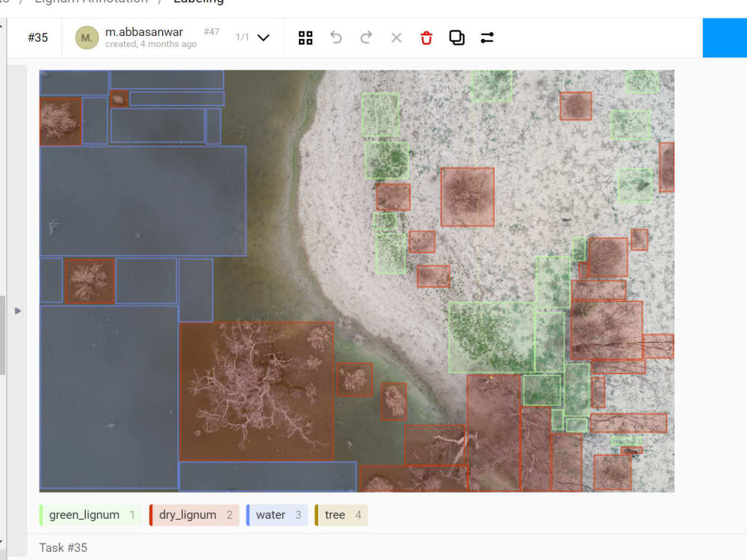The height and width of the screenshot is (560, 747).
Task: Click the Task #35 footer text
Action: click(x=63, y=547)
